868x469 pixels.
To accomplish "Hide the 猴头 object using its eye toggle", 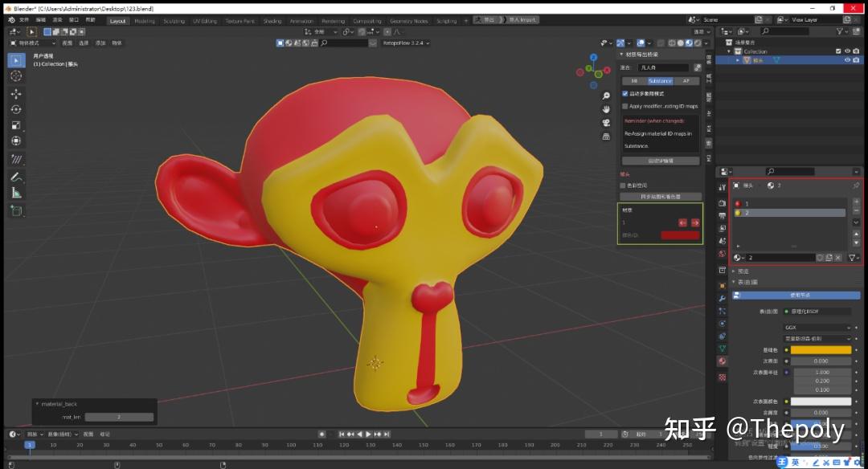I will pos(846,59).
